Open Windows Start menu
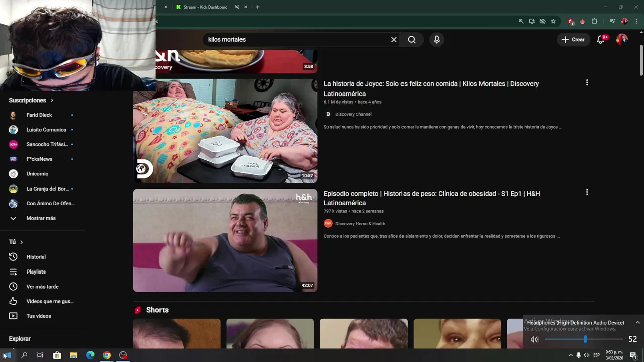Viewport: 644px width, 362px height. point(7,355)
